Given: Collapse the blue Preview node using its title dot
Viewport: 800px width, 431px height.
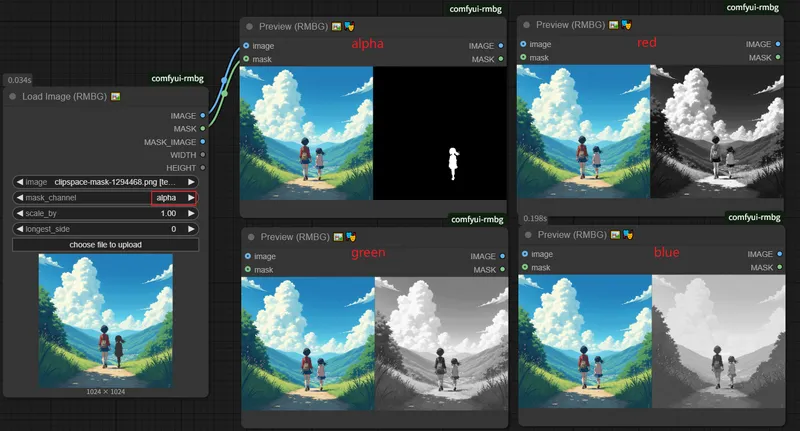Looking at the screenshot, I should (x=527, y=235).
